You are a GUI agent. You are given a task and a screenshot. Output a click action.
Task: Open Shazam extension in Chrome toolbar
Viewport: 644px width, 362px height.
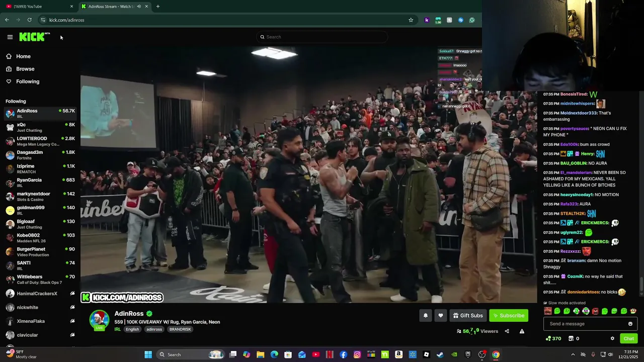coord(460,20)
